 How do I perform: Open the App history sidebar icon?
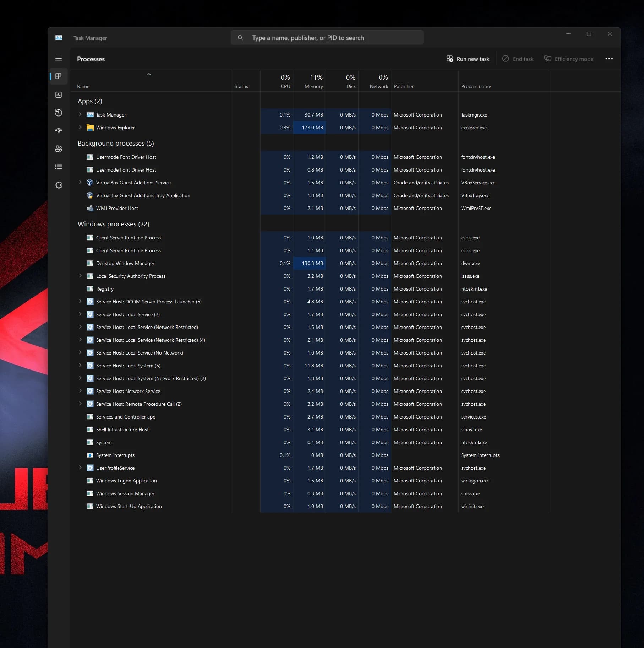click(x=59, y=113)
